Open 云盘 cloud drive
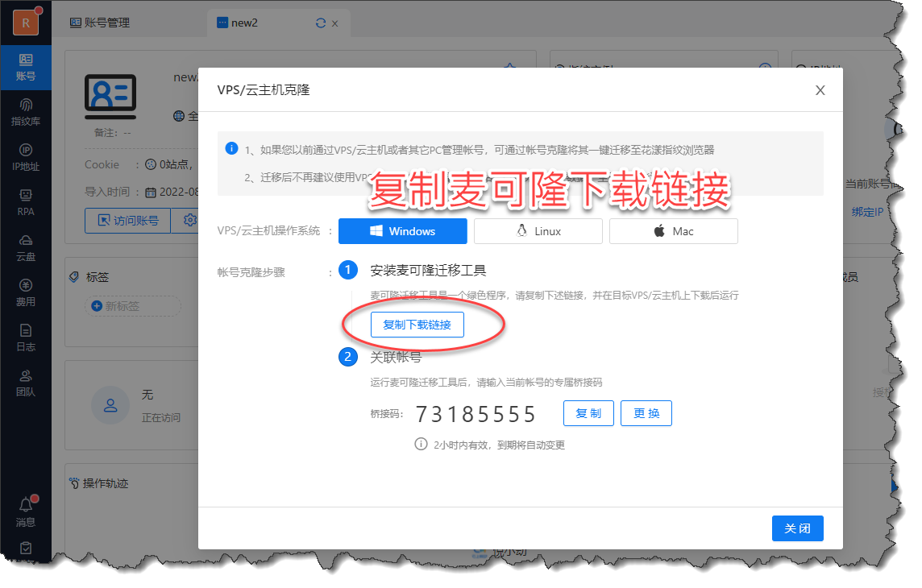Screen dimensions: 922x588 tap(25, 248)
